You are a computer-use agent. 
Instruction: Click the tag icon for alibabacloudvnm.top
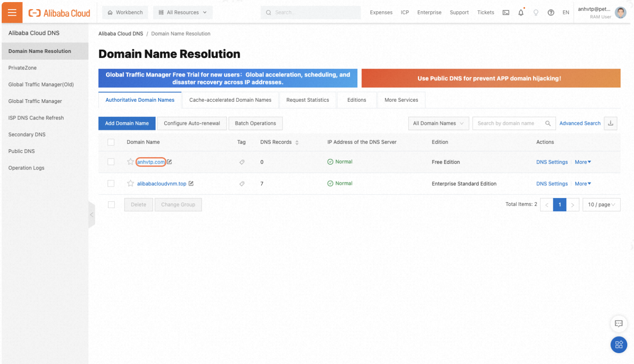[242, 184]
